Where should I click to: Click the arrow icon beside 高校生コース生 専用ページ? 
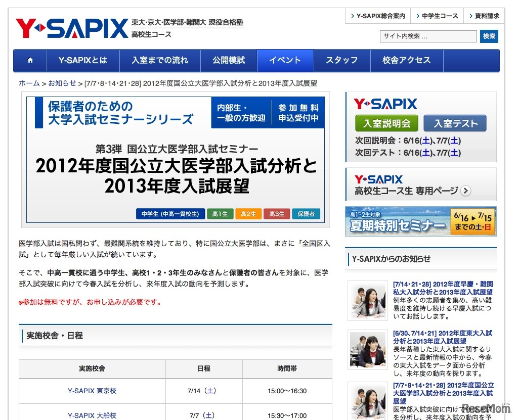point(466,191)
